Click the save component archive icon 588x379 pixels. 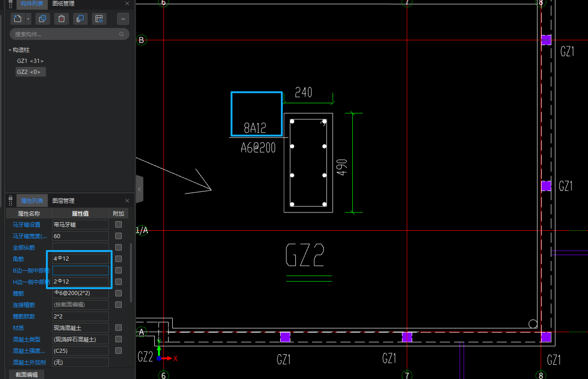point(99,19)
